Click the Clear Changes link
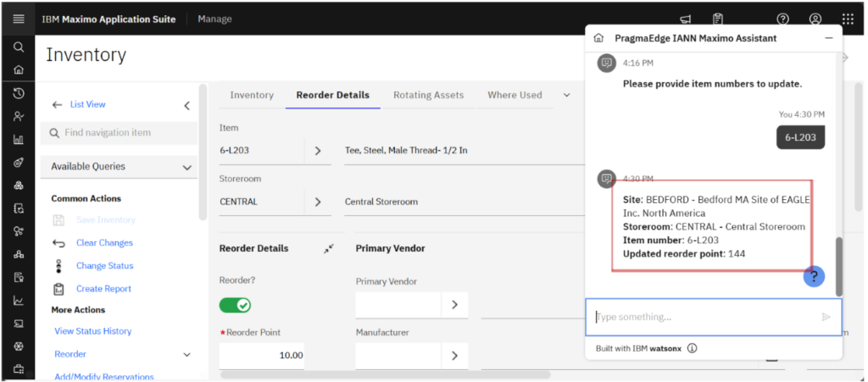Viewport: 868px width, 382px height. pos(104,243)
